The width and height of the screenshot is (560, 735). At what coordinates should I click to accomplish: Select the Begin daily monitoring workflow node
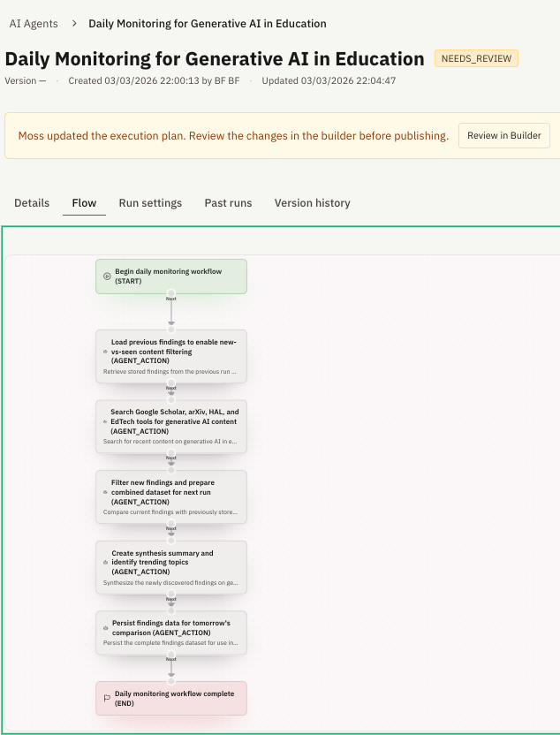(171, 277)
